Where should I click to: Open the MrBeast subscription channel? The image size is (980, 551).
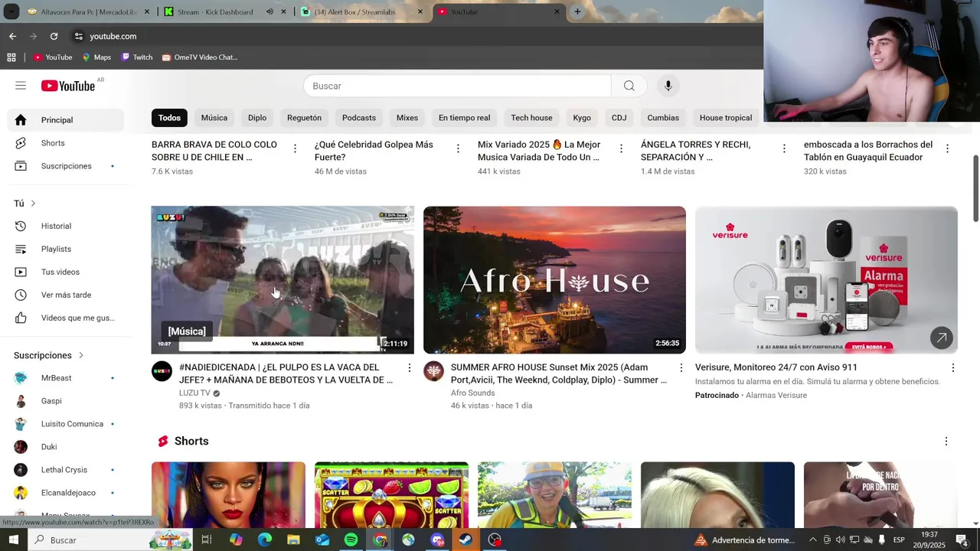[66, 378]
